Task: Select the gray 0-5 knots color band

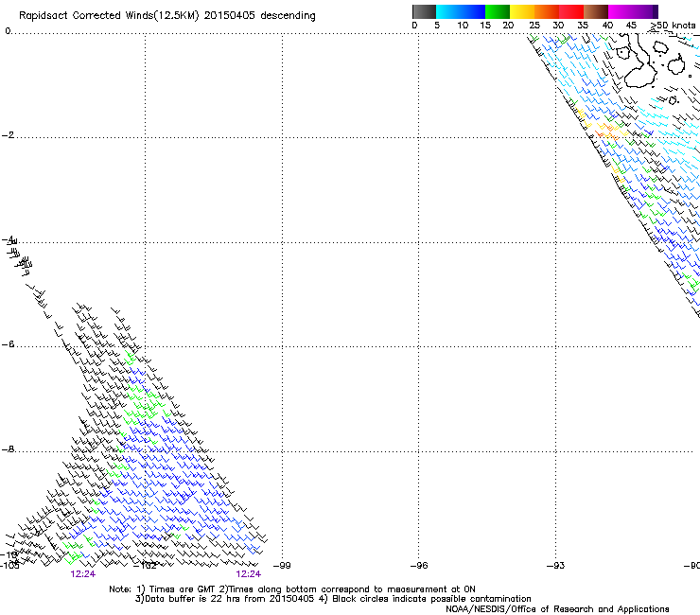Action: pyautogui.click(x=424, y=11)
